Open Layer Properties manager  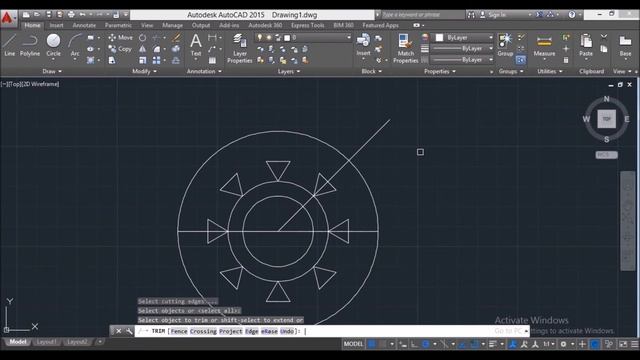[240, 48]
